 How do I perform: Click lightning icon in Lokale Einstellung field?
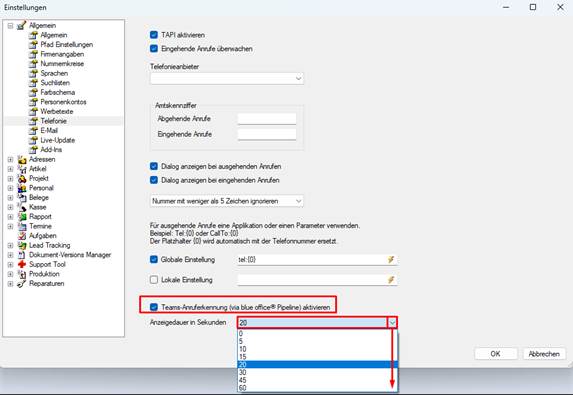click(x=391, y=280)
